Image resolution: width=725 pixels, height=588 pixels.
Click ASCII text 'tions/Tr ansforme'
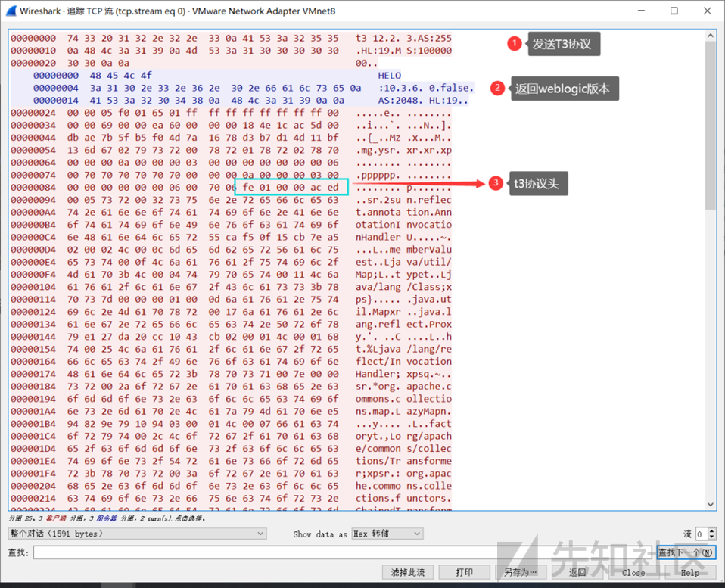[403, 461]
